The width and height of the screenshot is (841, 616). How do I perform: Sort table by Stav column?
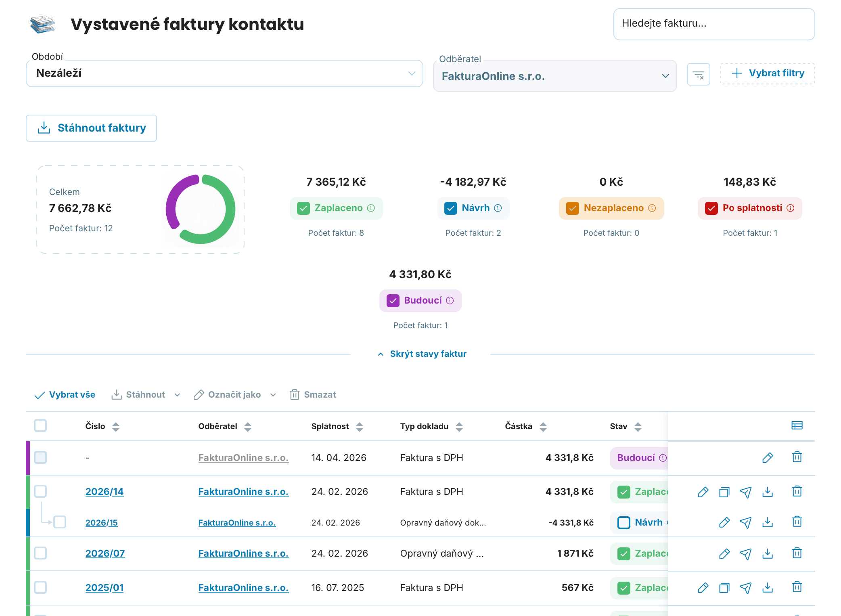pyautogui.click(x=638, y=427)
